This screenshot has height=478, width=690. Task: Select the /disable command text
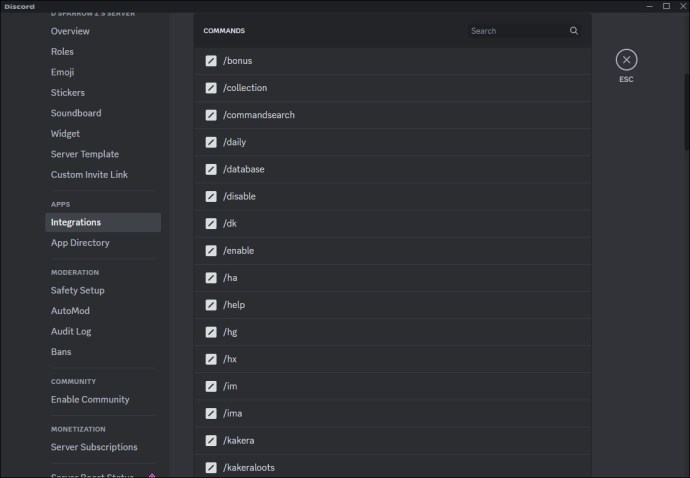tap(239, 196)
